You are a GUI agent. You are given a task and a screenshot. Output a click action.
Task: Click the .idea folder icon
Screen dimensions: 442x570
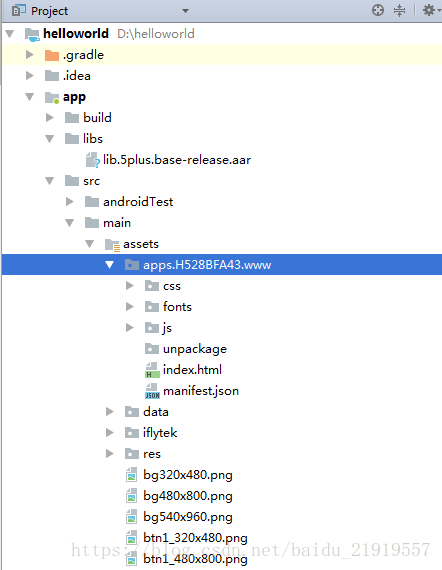click(52, 76)
